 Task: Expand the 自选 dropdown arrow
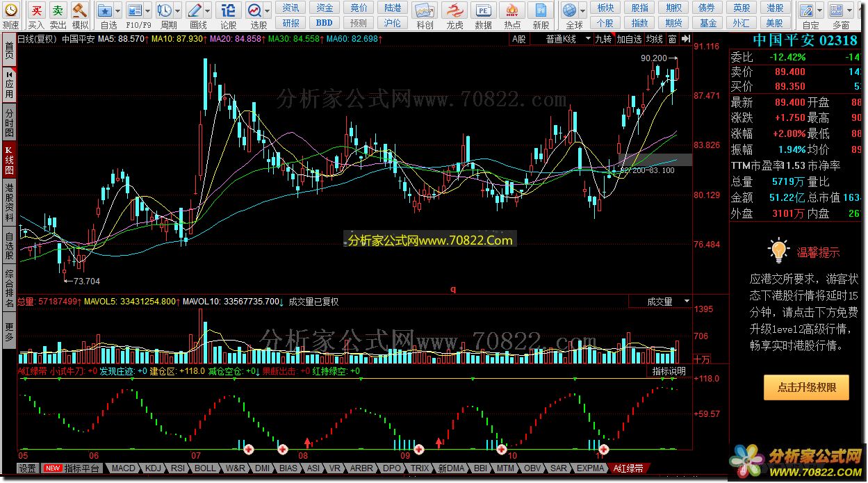117,10
